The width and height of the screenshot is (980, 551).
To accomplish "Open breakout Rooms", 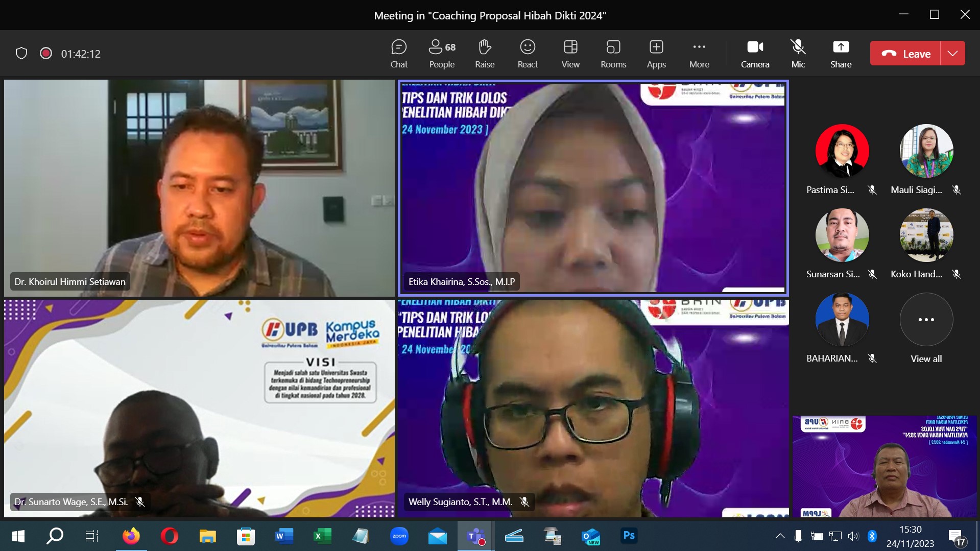I will click(613, 53).
